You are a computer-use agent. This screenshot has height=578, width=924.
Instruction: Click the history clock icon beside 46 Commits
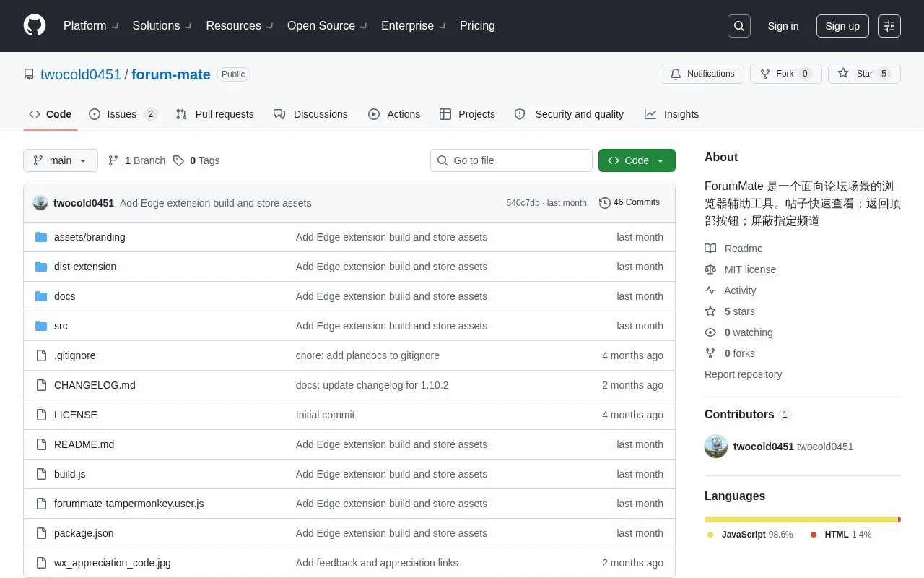click(605, 203)
